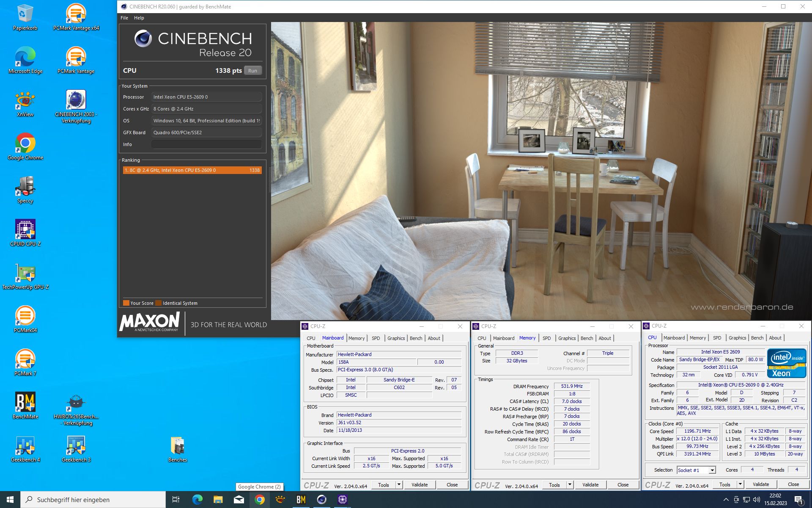Select ranking entry for Xeon E5-2609
Screen dimensions: 812x508
pos(192,170)
